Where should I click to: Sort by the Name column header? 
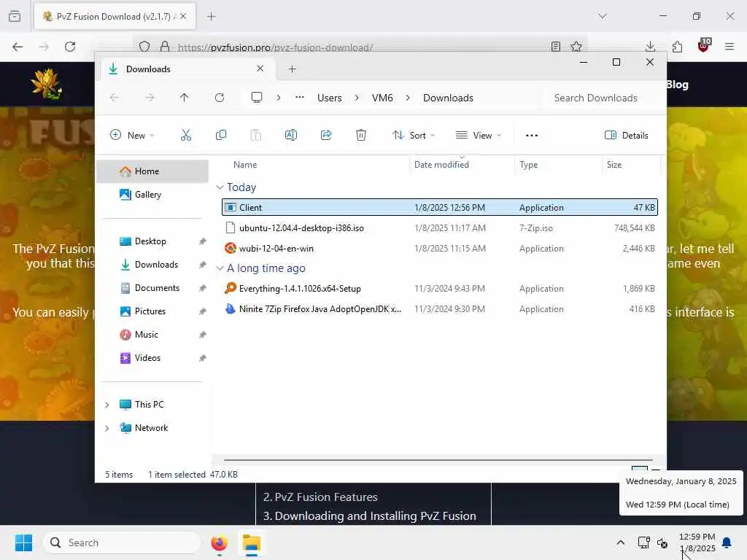[245, 164]
